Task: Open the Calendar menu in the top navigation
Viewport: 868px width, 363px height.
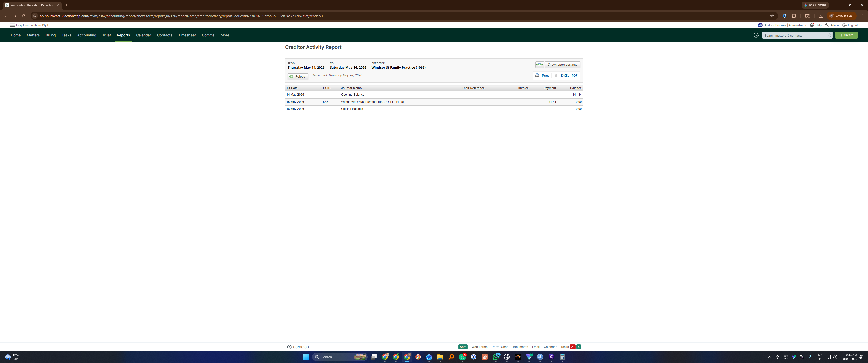Action: [x=144, y=35]
